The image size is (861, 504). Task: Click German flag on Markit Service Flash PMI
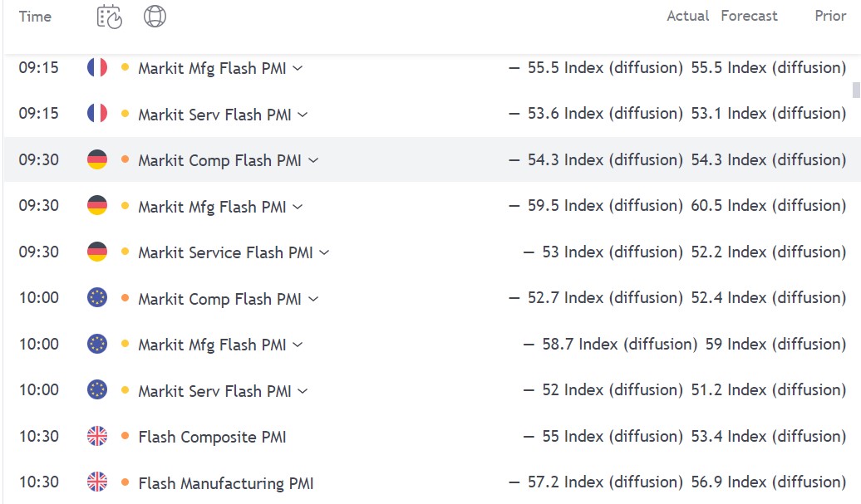pyautogui.click(x=97, y=252)
